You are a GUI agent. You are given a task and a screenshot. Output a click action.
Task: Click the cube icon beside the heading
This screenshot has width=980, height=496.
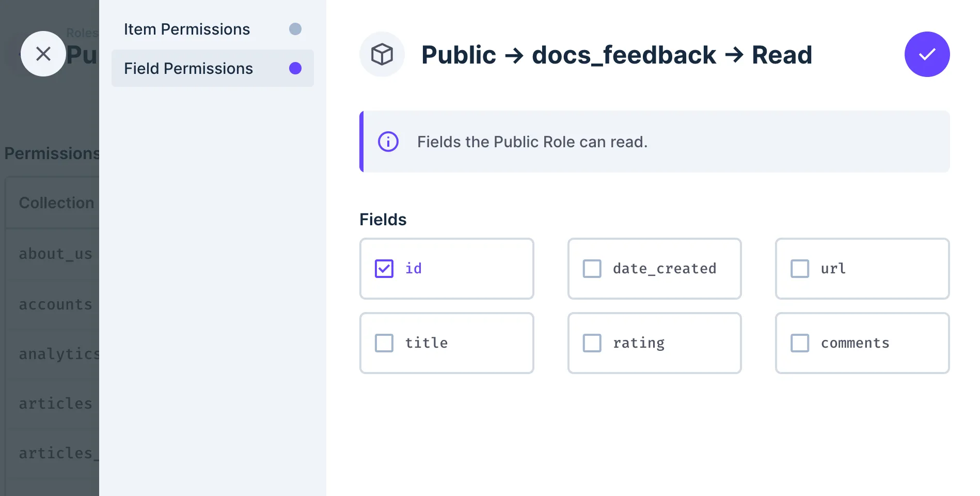coord(382,54)
